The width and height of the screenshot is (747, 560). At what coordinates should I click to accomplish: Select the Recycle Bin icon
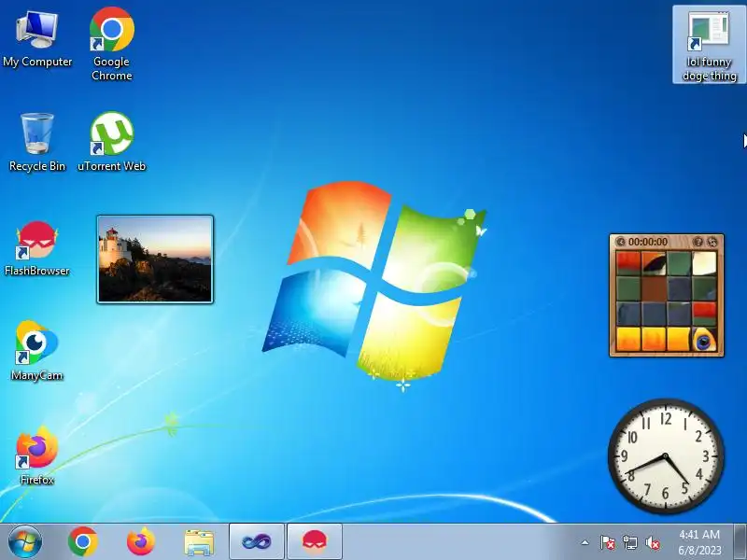click(37, 142)
